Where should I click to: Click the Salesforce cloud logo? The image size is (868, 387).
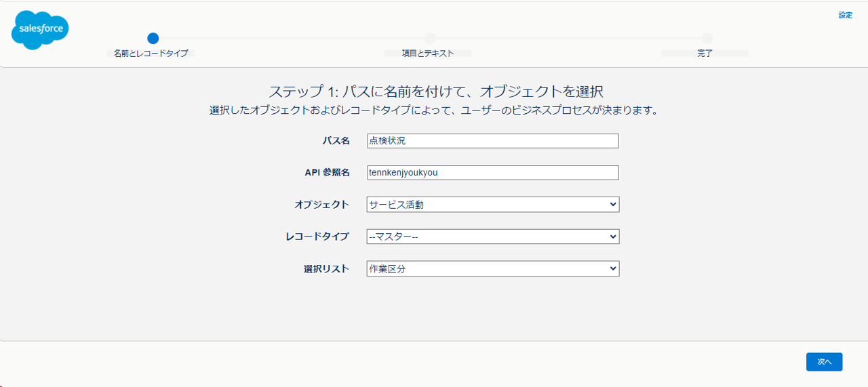pyautogui.click(x=40, y=30)
